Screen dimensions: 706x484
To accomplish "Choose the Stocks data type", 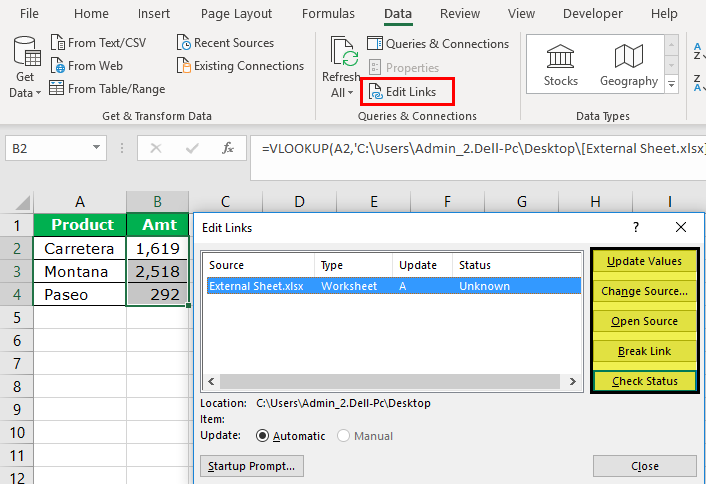I will pos(561,65).
